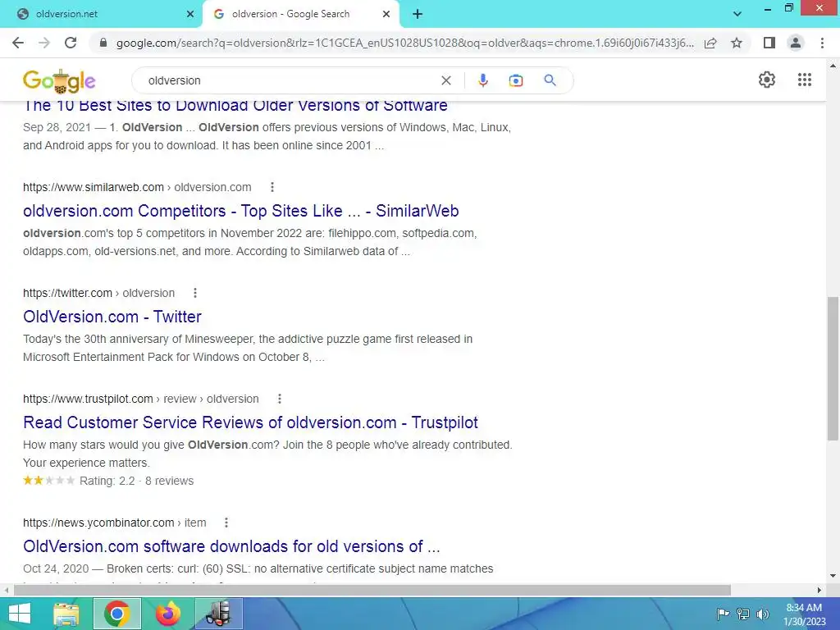Screen dimensions: 840x630
Task: Click the trustpilot.com URL breadcrumb
Action: pos(141,399)
